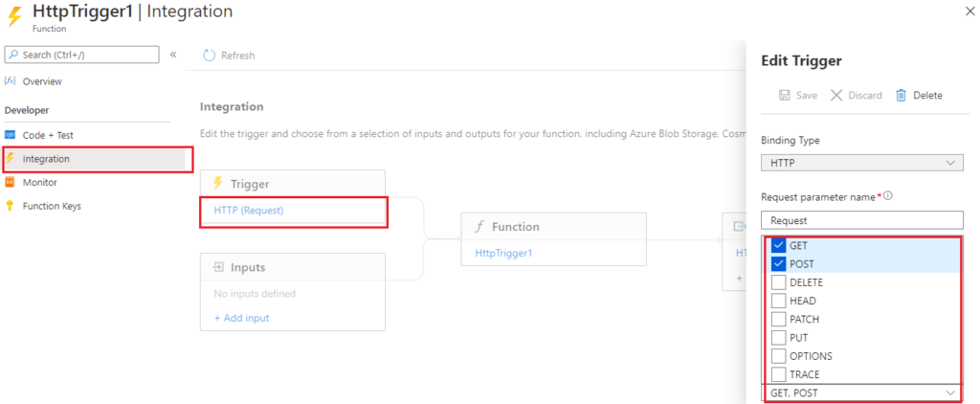Click the Discard X icon
The width and height of the screenshot is (980, 404).
pyautogui.click(x=836, y=95)
